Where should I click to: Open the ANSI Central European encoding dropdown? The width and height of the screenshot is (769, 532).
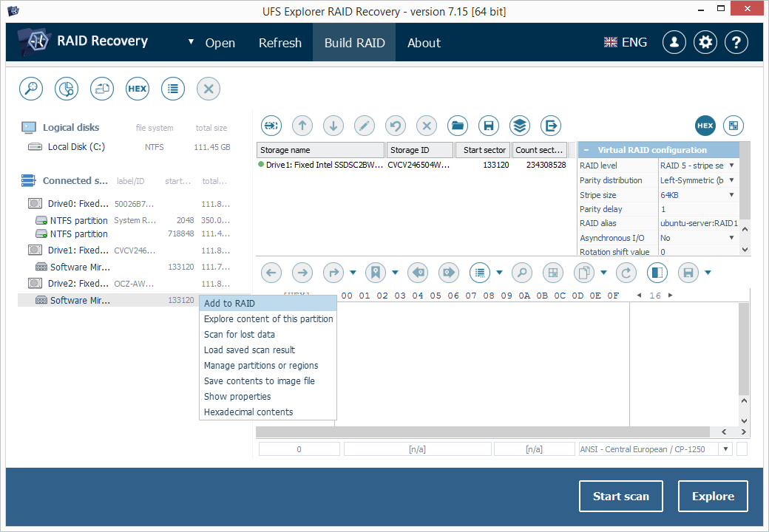point(726,449)
